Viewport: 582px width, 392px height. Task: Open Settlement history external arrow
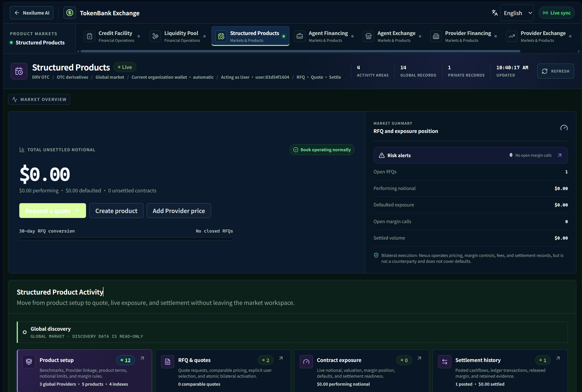558,358
